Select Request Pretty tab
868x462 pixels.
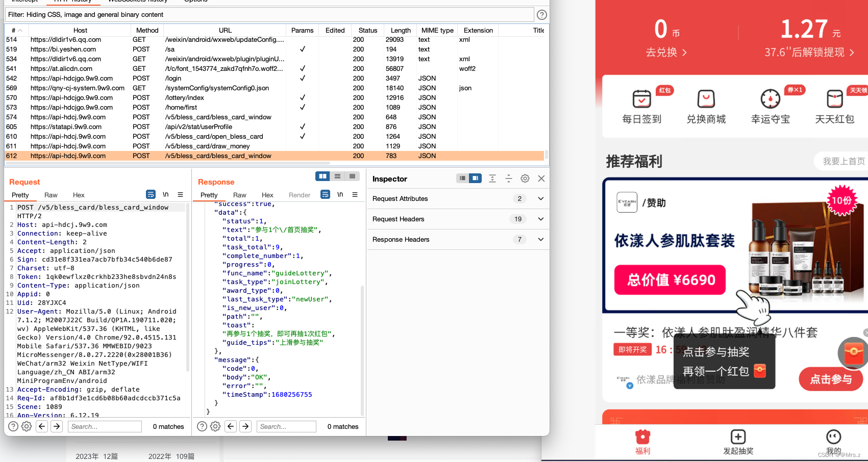[20, 195]
